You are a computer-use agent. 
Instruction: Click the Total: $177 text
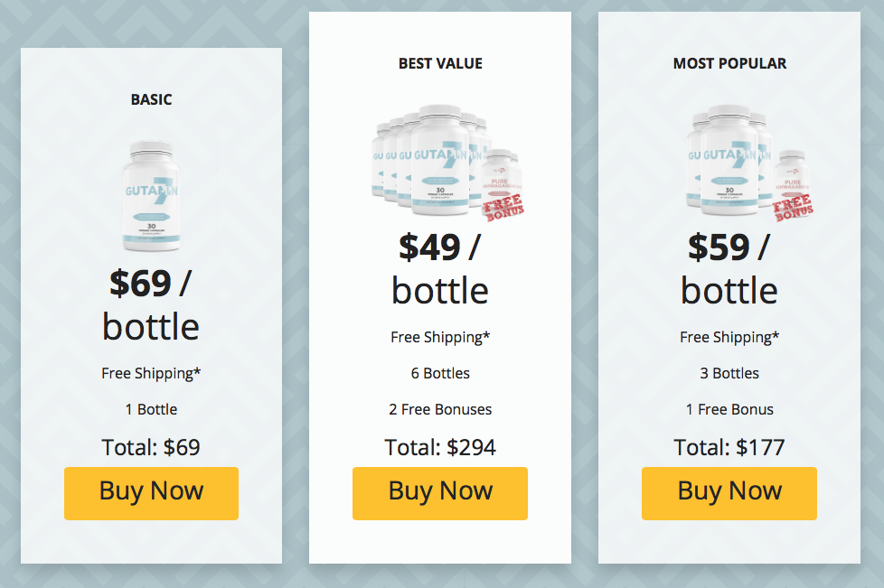tap(729, 447)
